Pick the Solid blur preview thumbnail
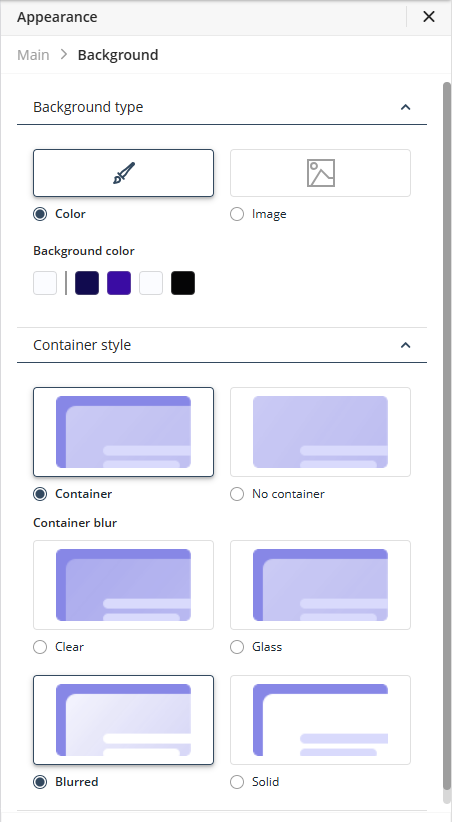 pos(320,720)
